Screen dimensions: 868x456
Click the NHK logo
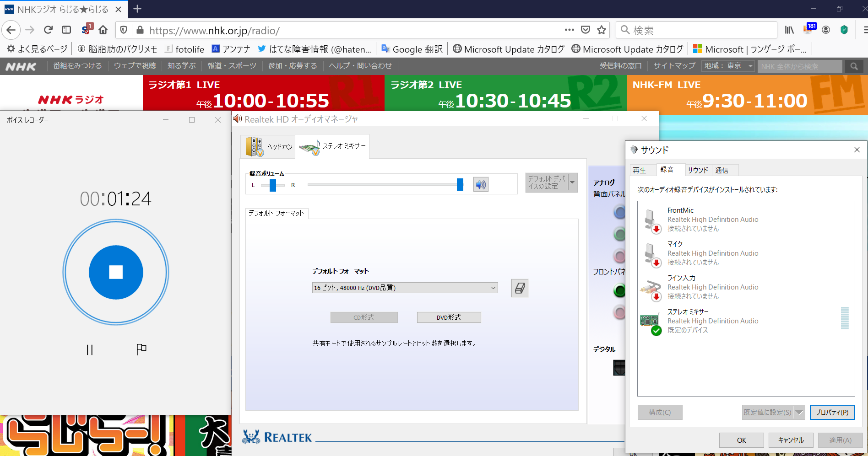21,67
